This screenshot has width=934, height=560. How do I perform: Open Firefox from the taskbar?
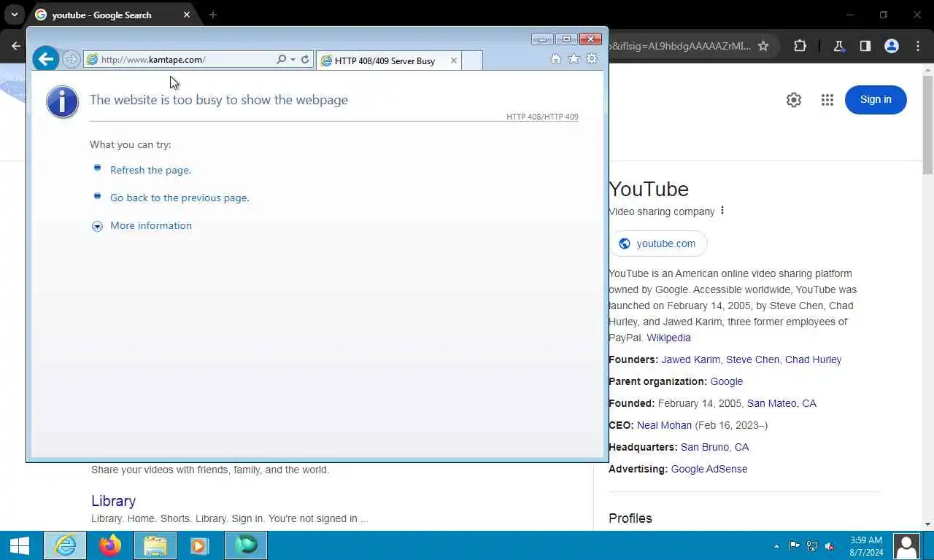pos(110,545)
